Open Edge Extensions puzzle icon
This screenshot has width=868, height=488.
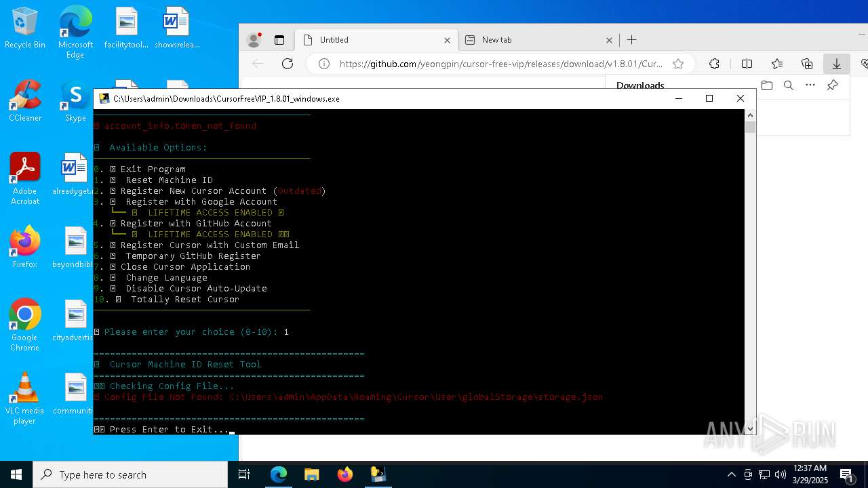click(x=714, y=64)
